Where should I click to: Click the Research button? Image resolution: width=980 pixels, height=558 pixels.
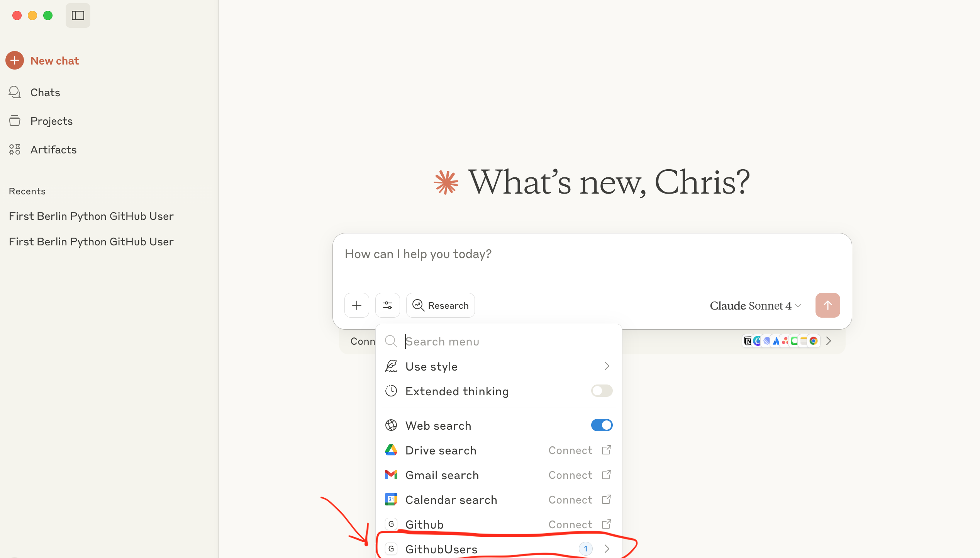point(440,305)
